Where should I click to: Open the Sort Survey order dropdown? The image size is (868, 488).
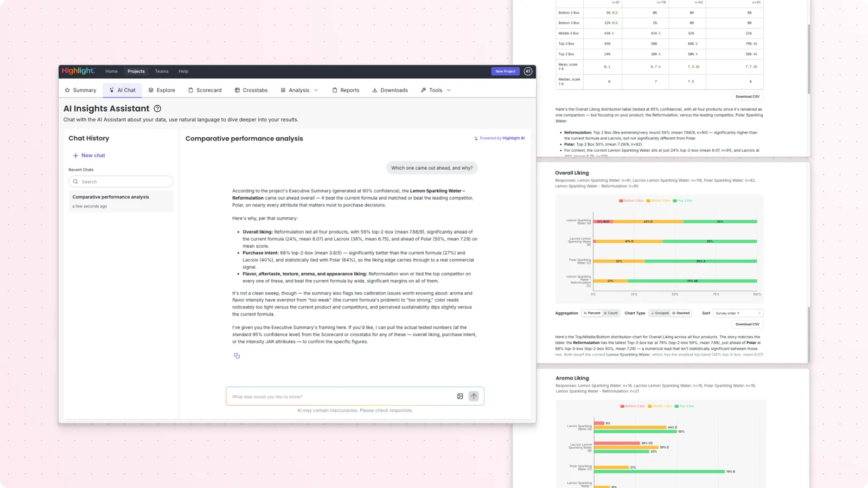pos(738,313)
